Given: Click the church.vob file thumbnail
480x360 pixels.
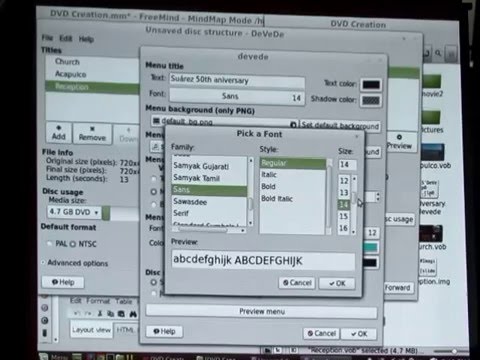Looking at the screenshot, I should point(431,234).
